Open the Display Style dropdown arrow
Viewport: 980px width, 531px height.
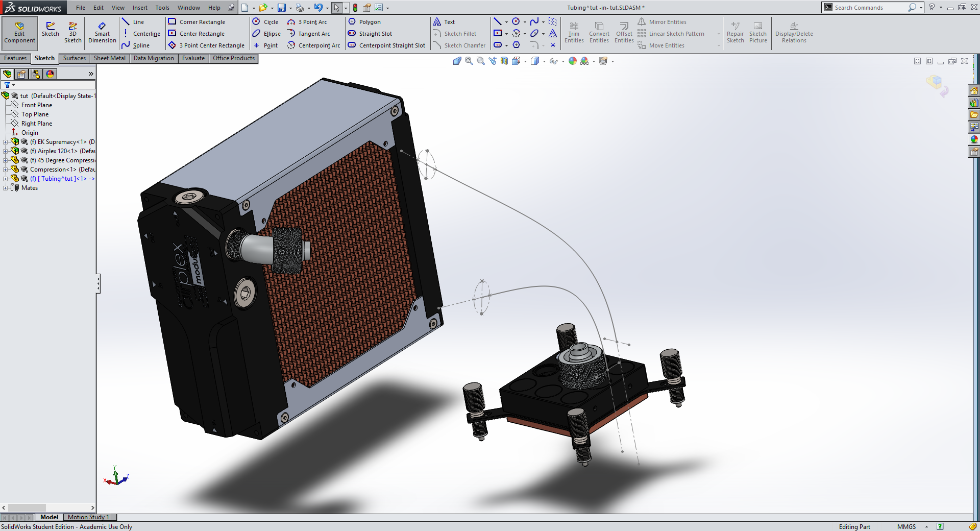pyautogui.click(x=544, y=61)
